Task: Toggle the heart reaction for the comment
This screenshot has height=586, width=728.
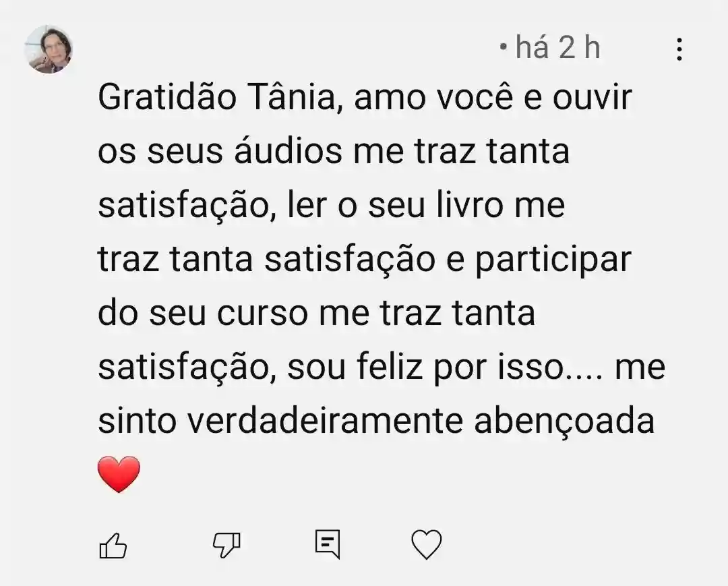Action: (427, 544)
